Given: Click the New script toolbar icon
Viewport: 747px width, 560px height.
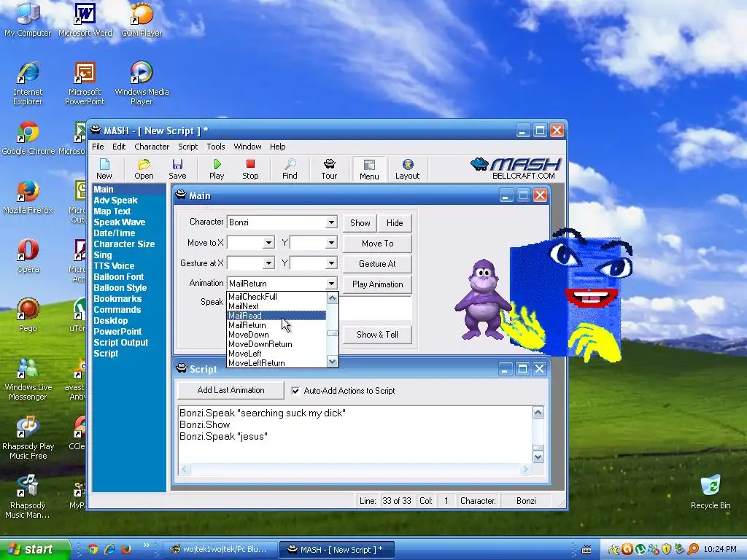Looking at the screenshot, I should pos(104,169).
